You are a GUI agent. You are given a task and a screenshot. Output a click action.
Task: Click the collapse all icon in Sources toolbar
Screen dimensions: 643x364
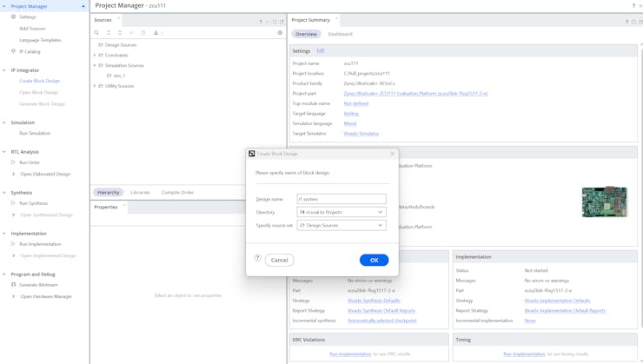click(109, 33)
